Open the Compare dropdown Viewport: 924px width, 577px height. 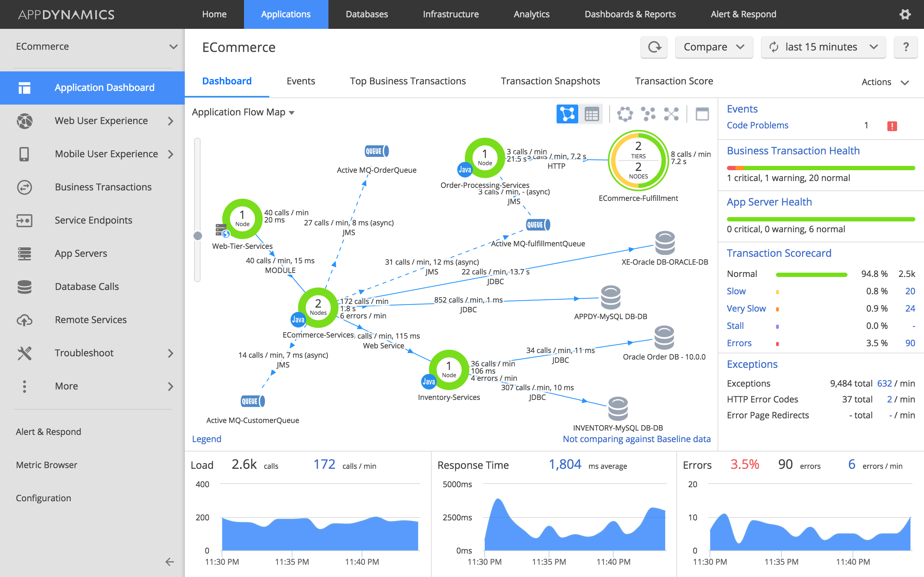tap(714, 47)
